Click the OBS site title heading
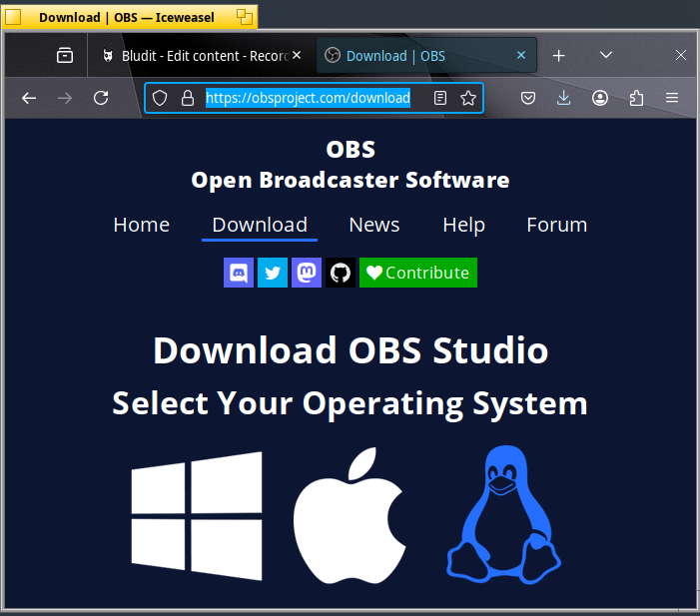 click(x=350, y=149)
